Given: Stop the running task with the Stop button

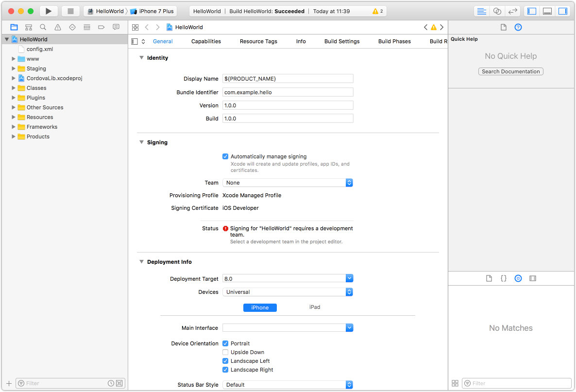Looking at the screenshot, I should 70,11.
